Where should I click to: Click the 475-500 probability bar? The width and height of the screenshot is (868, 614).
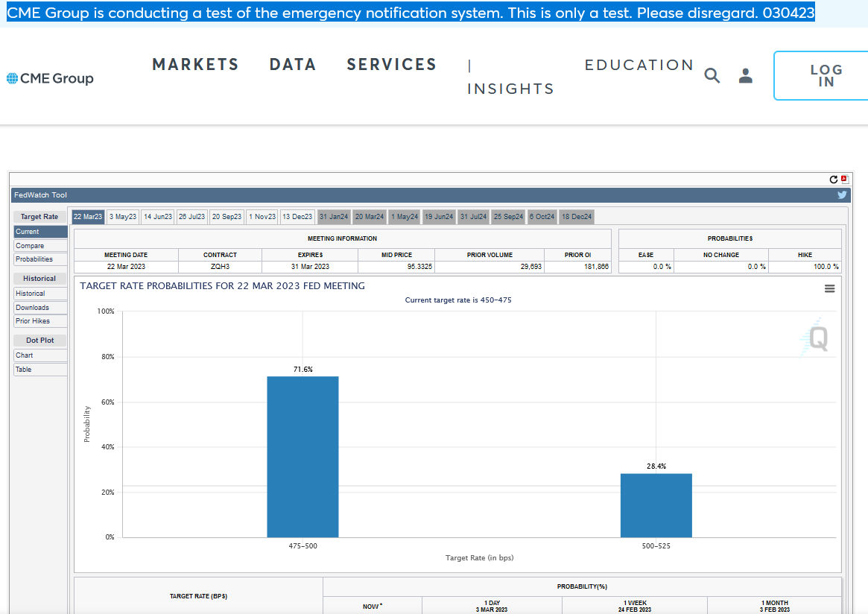click(302, 457)
